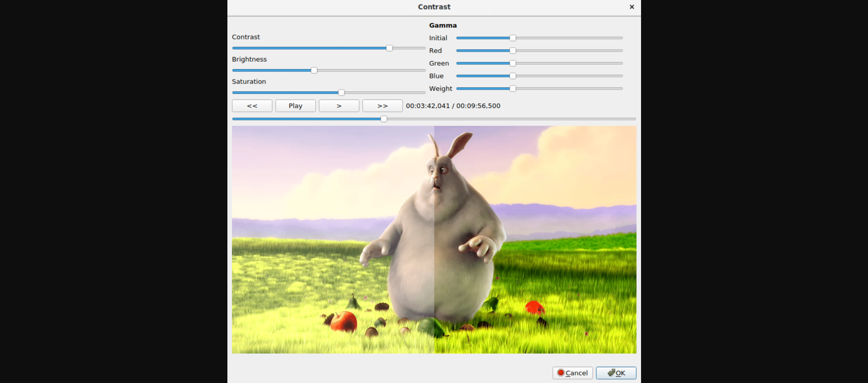
Task: Click the Contrast slider label
Action: click(x=246, y=37)
